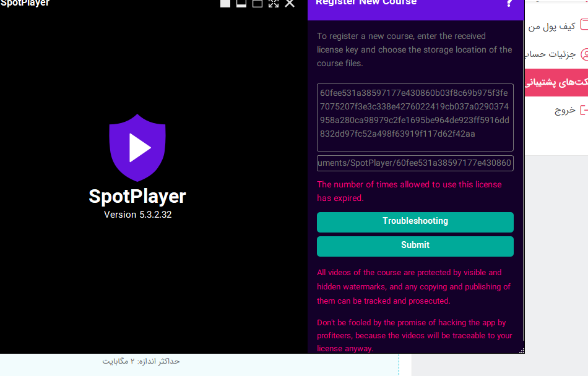Click the empty square outline window icon
Viewport: 588px width, 376px height.
point(257,3)
